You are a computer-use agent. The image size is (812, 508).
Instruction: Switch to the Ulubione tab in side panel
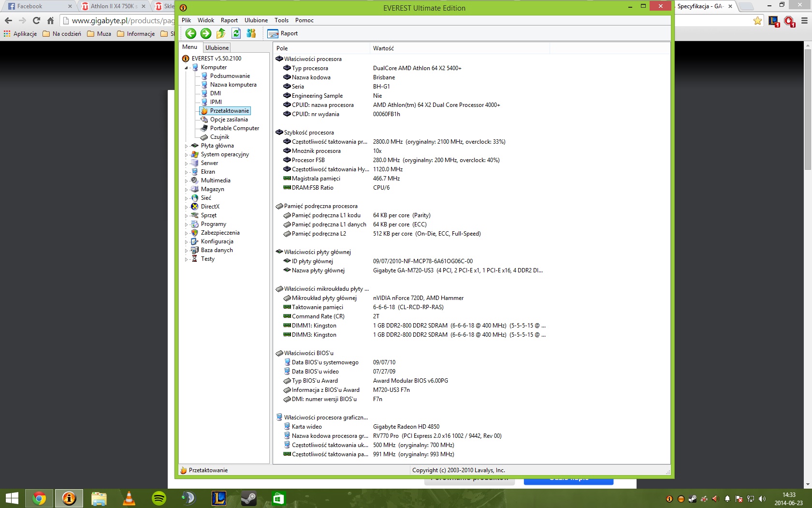click(x=217, y=47)
